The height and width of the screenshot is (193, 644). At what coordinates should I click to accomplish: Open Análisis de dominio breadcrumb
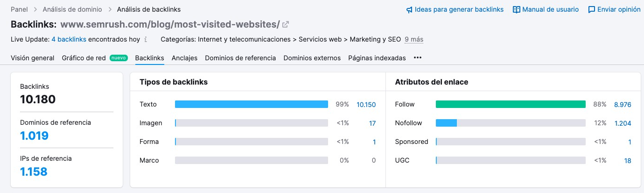coord(72,9)
